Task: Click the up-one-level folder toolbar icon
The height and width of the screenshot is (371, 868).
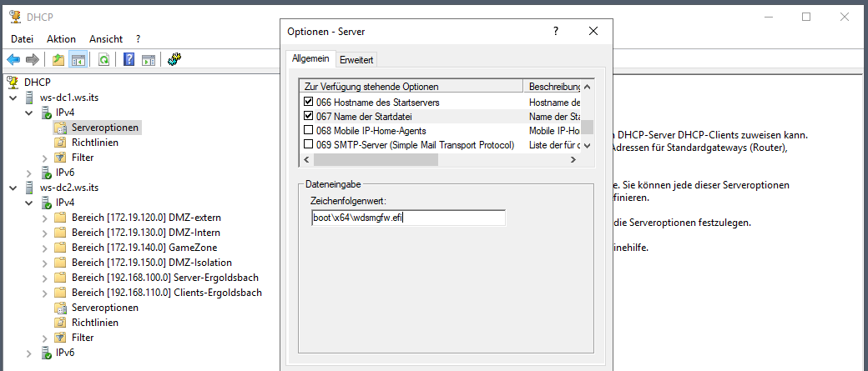Action: [58, 59]
